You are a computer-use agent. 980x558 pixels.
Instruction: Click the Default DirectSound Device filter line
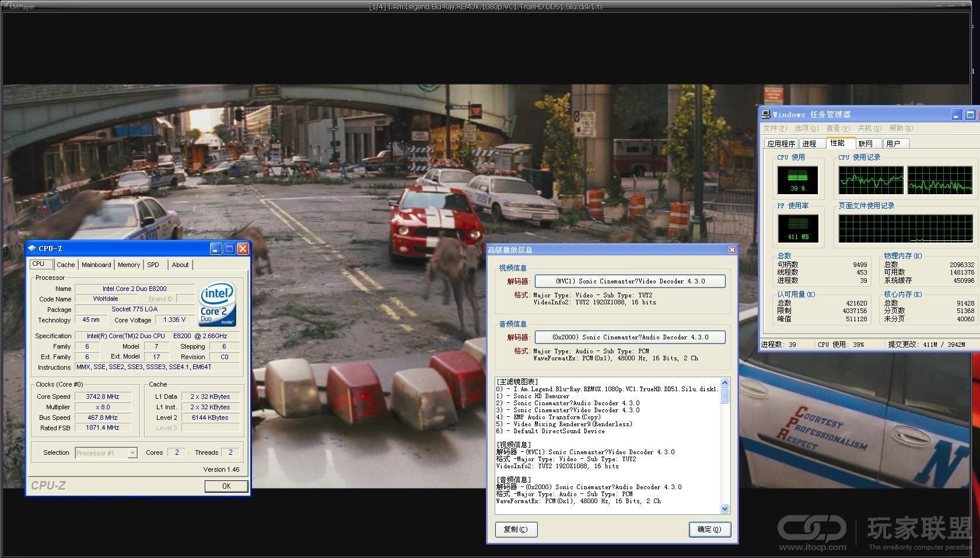click(x=551, y=431)
